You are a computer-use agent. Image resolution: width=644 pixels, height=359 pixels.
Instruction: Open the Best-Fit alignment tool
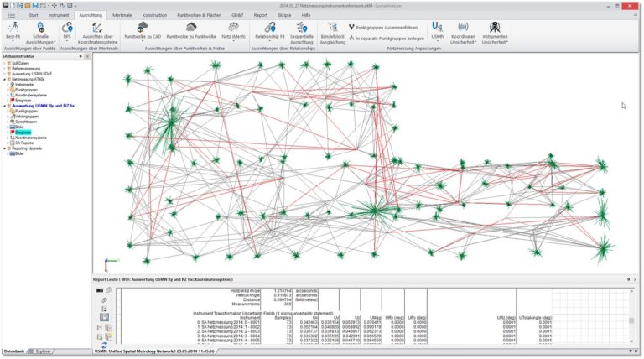(13, 31)
